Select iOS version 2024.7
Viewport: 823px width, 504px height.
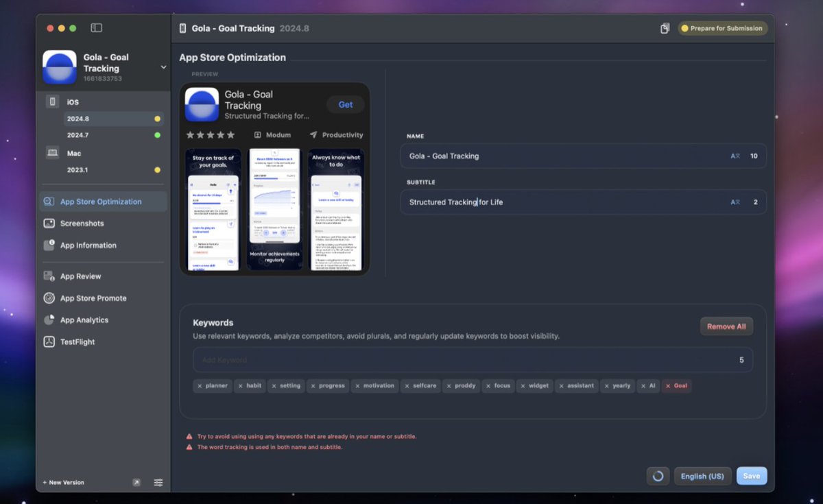point(114,135)
